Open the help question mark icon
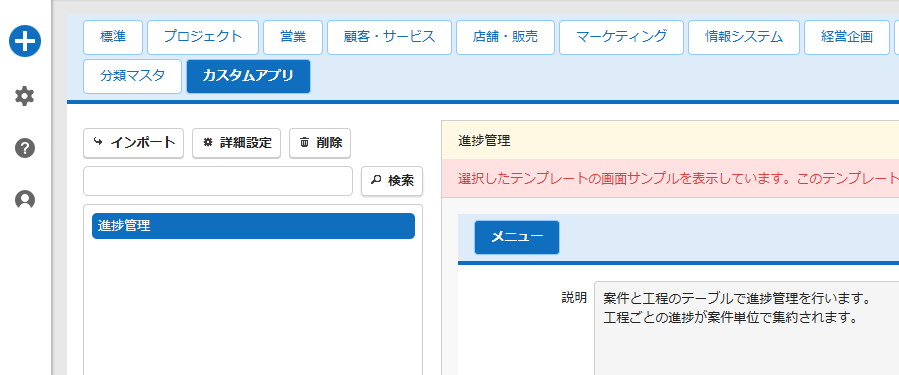Screen dimensions: 899x375 point(25,148)
